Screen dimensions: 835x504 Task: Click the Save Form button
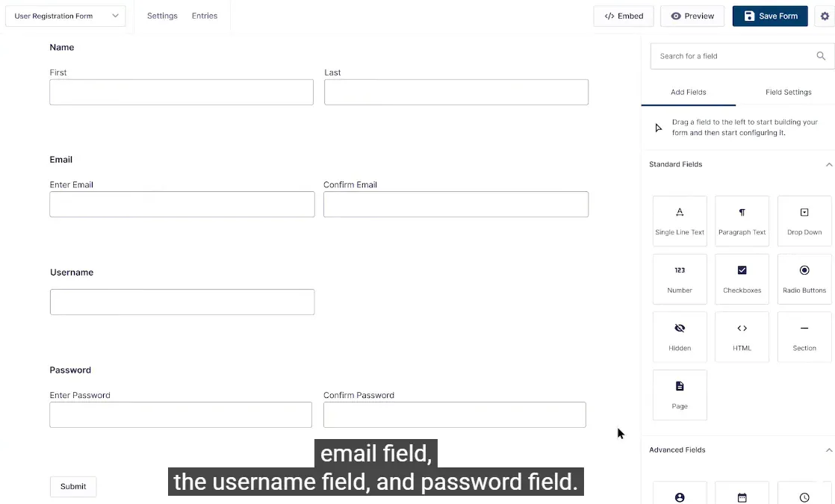click(x=769, y=16)
